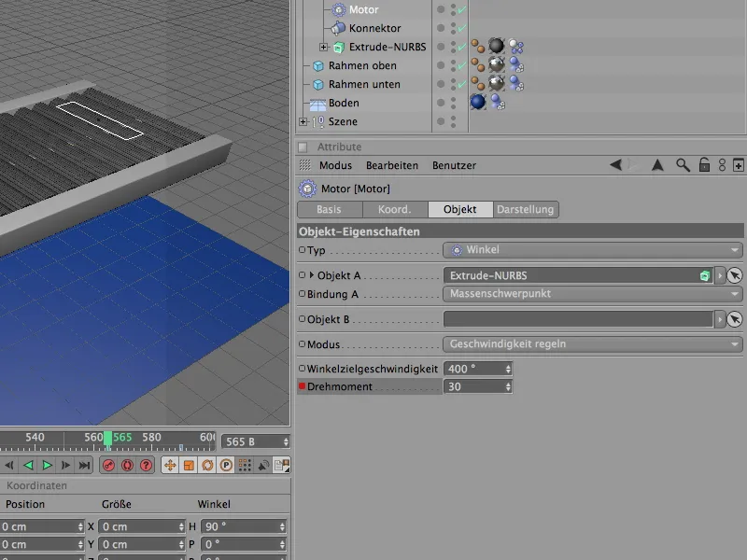Viewport: 747px width, 560px height.
Task: Click the record keyframe button
Action: point(108,465)
